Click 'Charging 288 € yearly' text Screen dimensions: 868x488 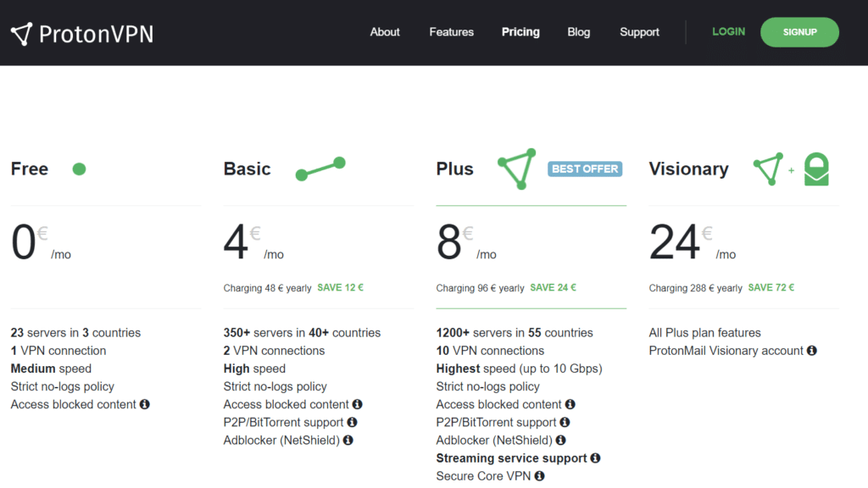[695, 288]
